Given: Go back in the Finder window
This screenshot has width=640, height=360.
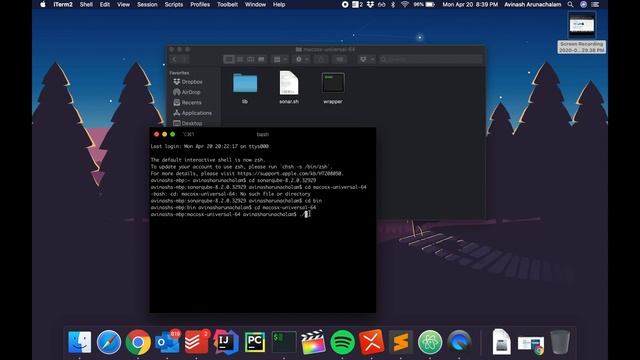Looking at the screenshot, I should [174, 59].
